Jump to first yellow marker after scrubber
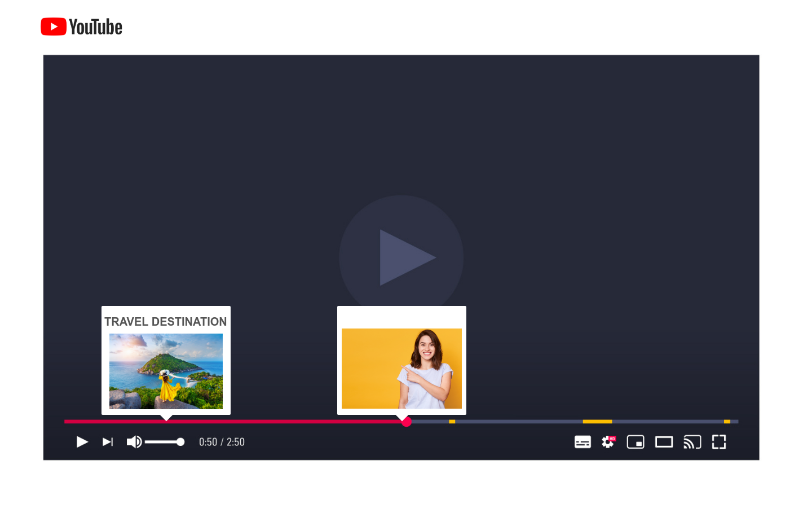The image size is (812, 508). [452, 422]
